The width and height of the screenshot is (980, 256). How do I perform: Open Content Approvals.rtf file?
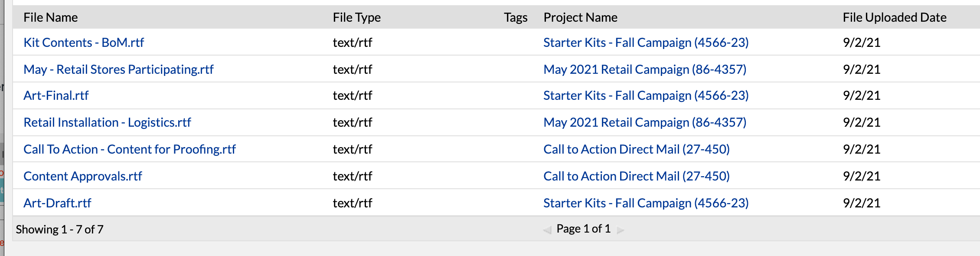83,176
